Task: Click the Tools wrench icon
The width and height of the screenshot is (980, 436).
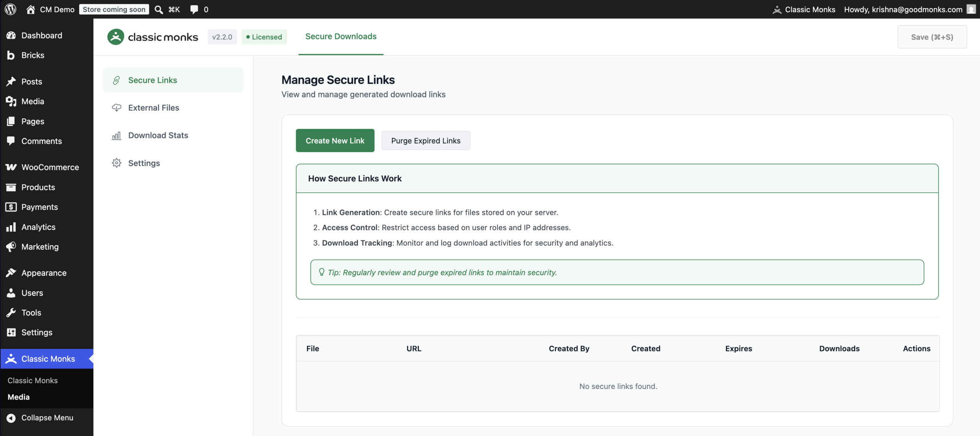Action: [11, 313]
